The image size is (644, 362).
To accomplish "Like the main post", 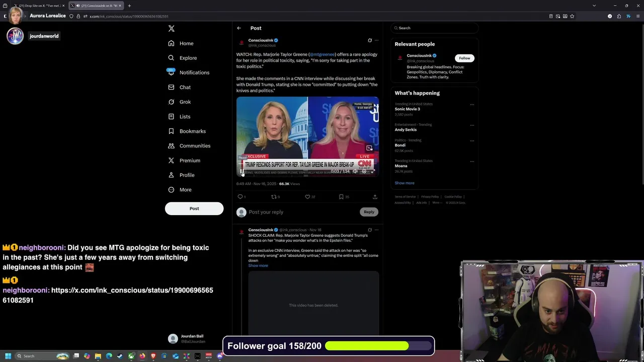I will tap(307, 197).
